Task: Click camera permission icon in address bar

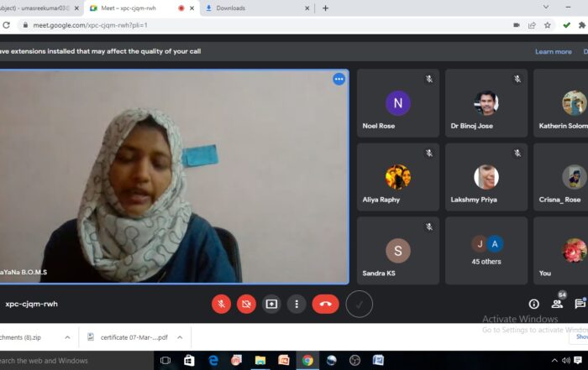Action: [517, 25]
